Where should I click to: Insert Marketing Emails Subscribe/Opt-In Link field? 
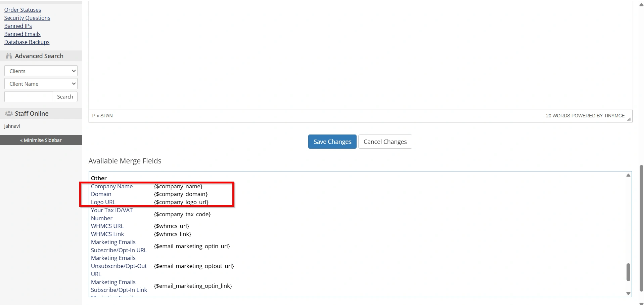click(x=119, y=286)
